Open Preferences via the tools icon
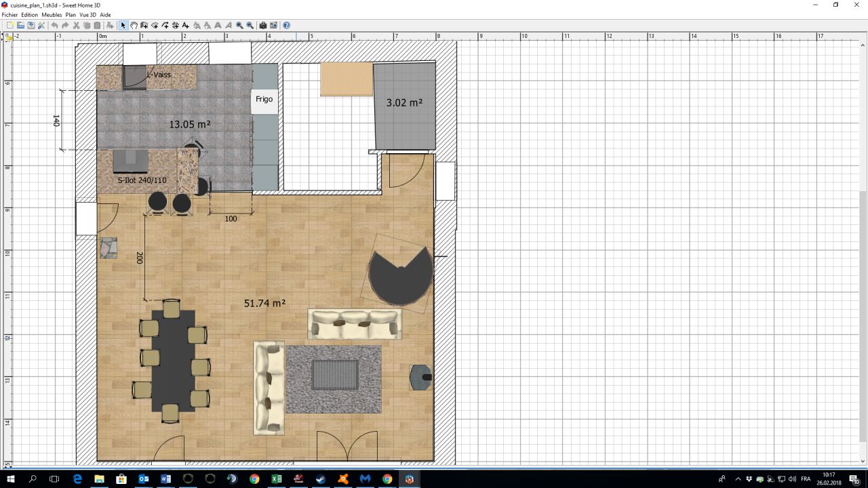Viewport: 868px width, 488px height. [x=41, y=25]
